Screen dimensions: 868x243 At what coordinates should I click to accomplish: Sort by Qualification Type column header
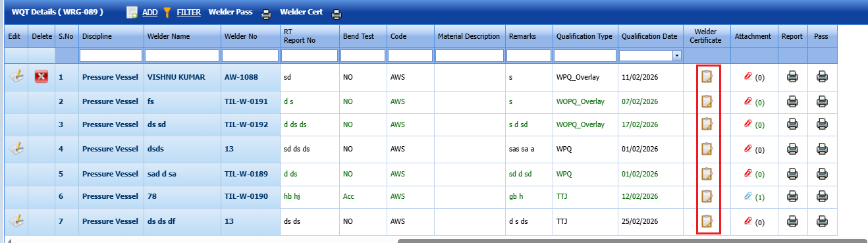tap(584, 36)
